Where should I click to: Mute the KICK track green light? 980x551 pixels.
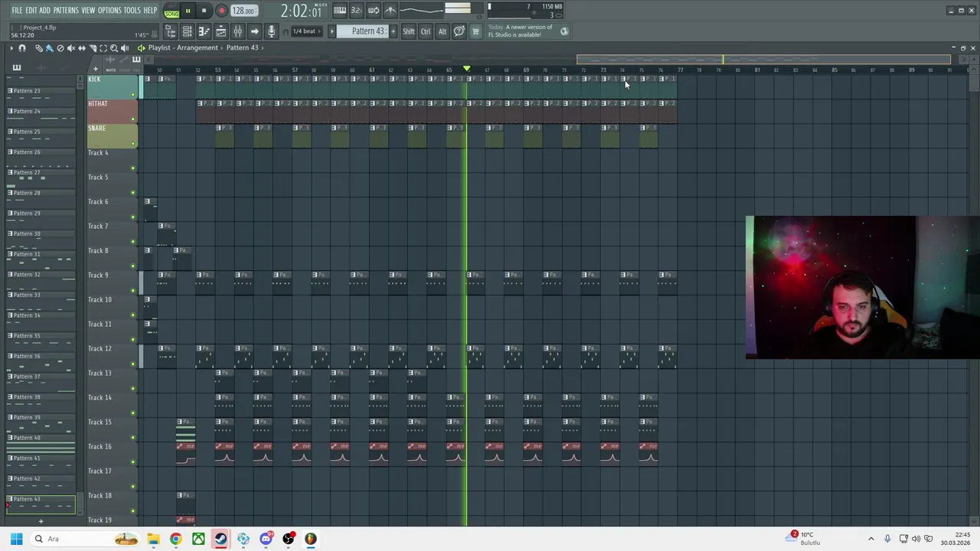(133, 95)
